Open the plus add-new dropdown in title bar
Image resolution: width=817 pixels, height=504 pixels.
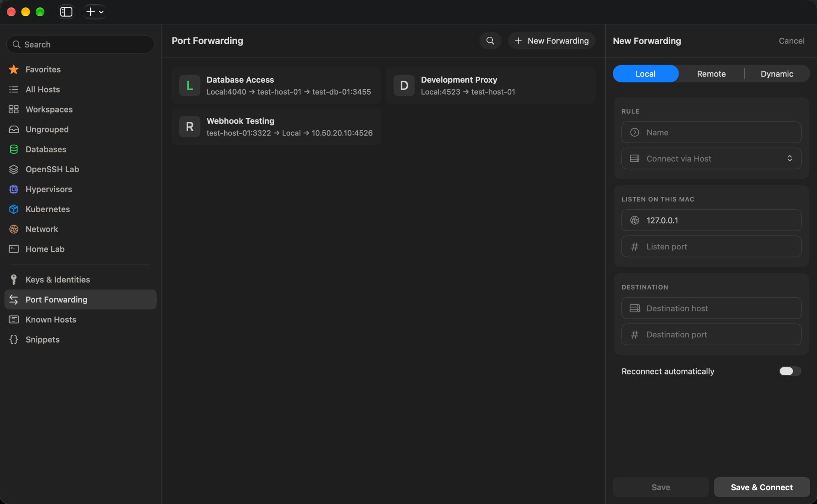(95, 12)
